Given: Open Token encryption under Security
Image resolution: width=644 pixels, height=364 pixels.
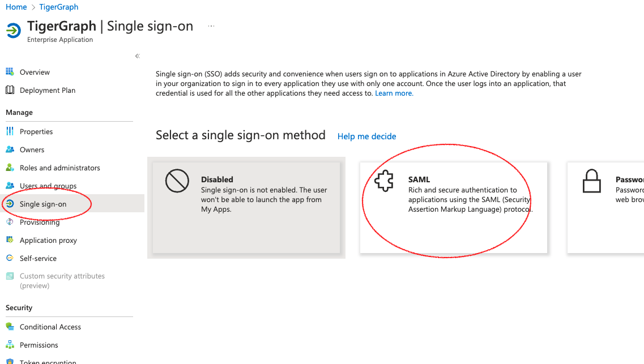Looking at the screenshot, I should point(48,361).
